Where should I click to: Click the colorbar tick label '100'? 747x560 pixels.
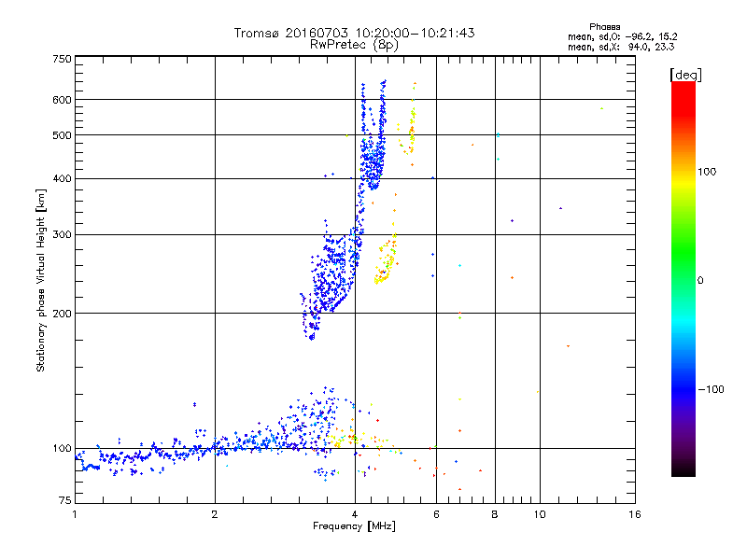click(x=707, y=172)
